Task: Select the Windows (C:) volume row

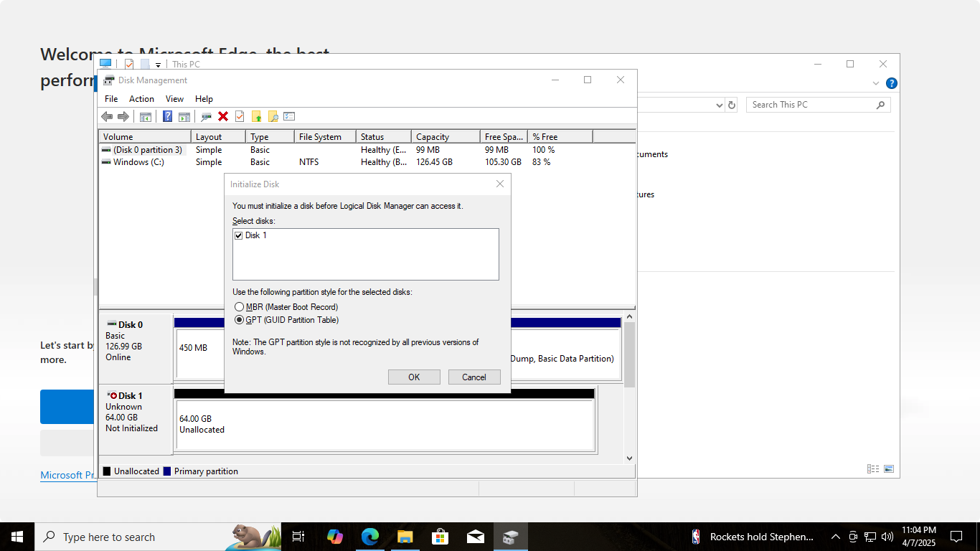Action: (x=367, y=162)
